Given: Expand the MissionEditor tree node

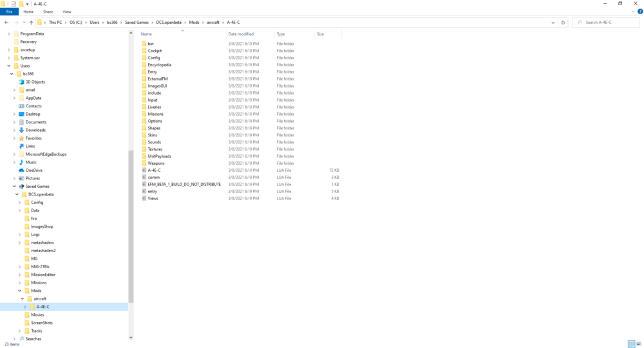Looking at the screenshot, I should tap(20, 275).
